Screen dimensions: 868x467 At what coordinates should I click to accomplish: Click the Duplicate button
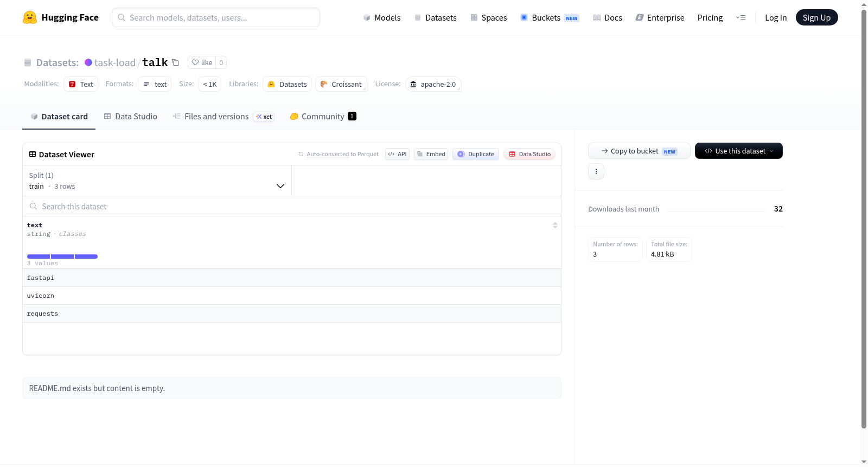(475, 154)
